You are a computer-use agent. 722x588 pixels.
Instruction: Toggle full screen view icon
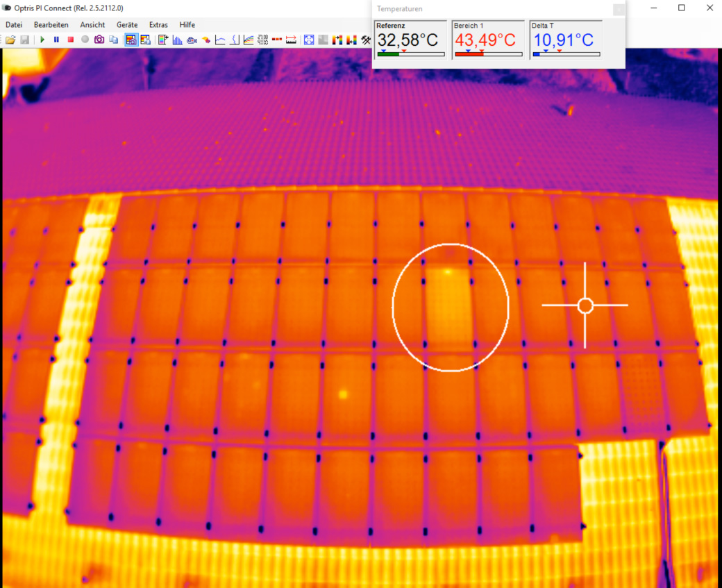[310, 40]
